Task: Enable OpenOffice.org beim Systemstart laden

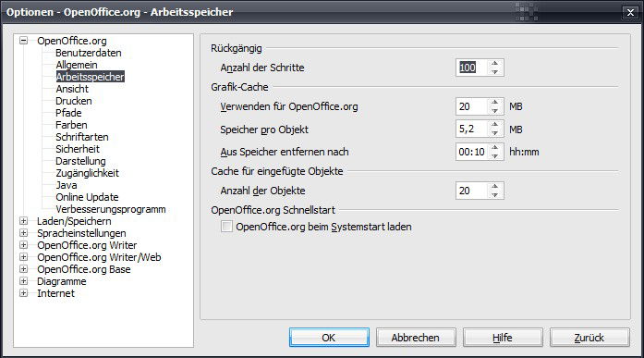Action: click(226, 227)
